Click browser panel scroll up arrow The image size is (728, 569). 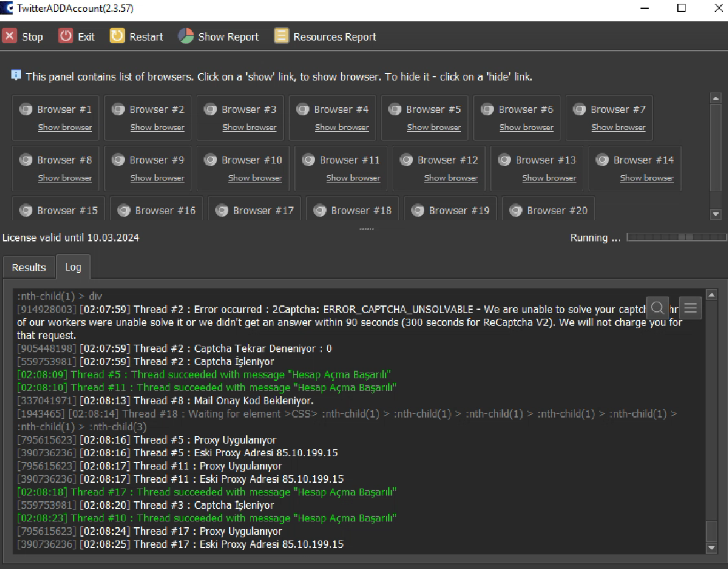(x=716, y=99)
